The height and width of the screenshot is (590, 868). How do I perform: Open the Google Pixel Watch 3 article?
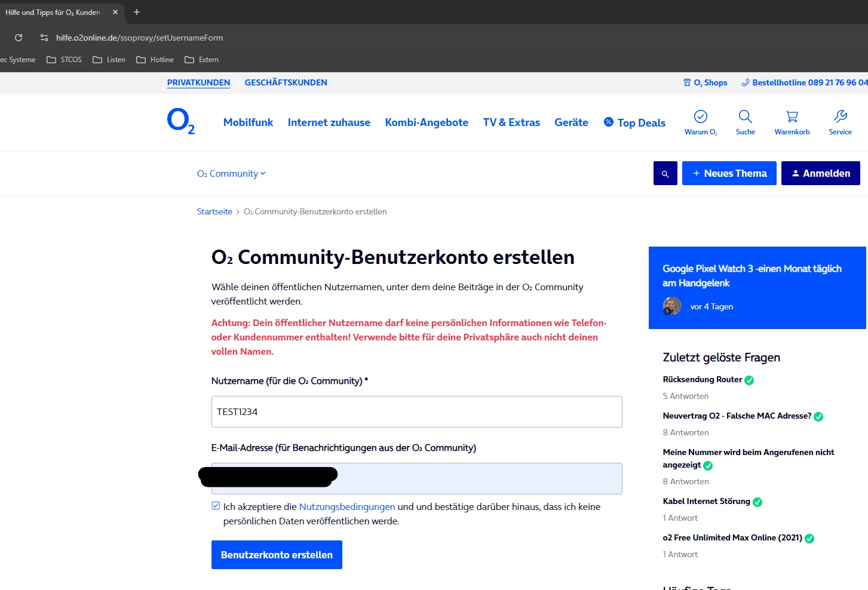click(752, 276)
